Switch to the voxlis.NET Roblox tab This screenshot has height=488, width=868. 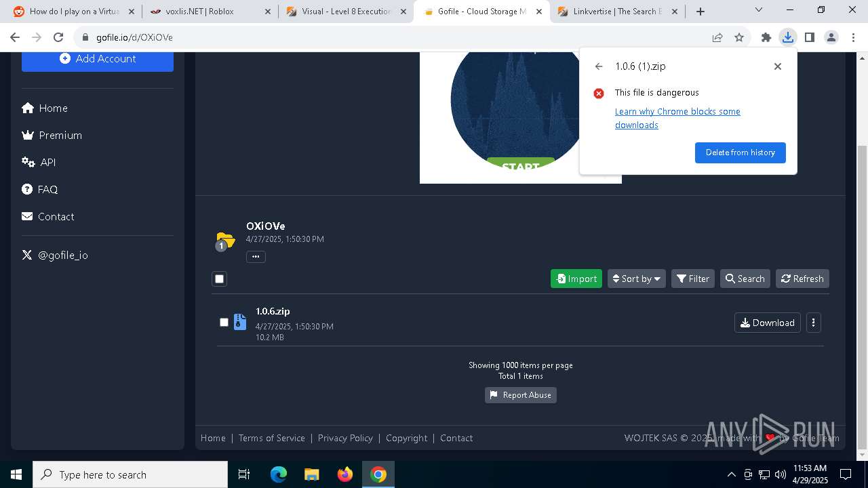(210, 12)
